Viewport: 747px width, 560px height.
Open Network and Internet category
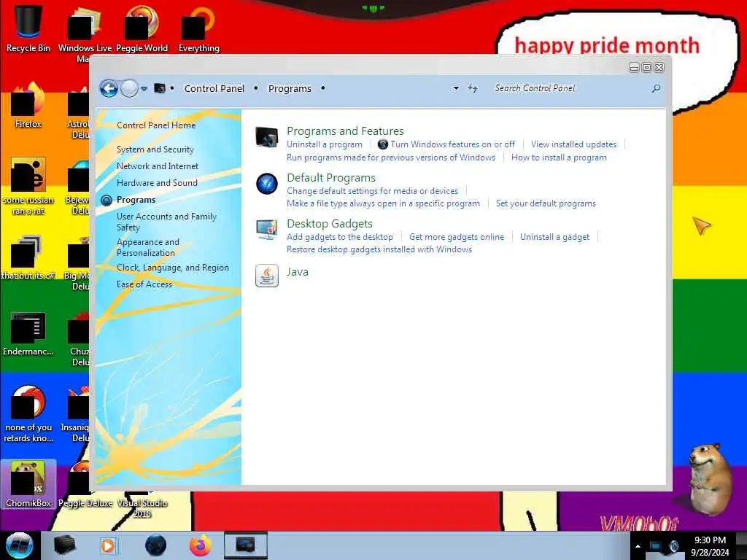[x=158, y=166]
